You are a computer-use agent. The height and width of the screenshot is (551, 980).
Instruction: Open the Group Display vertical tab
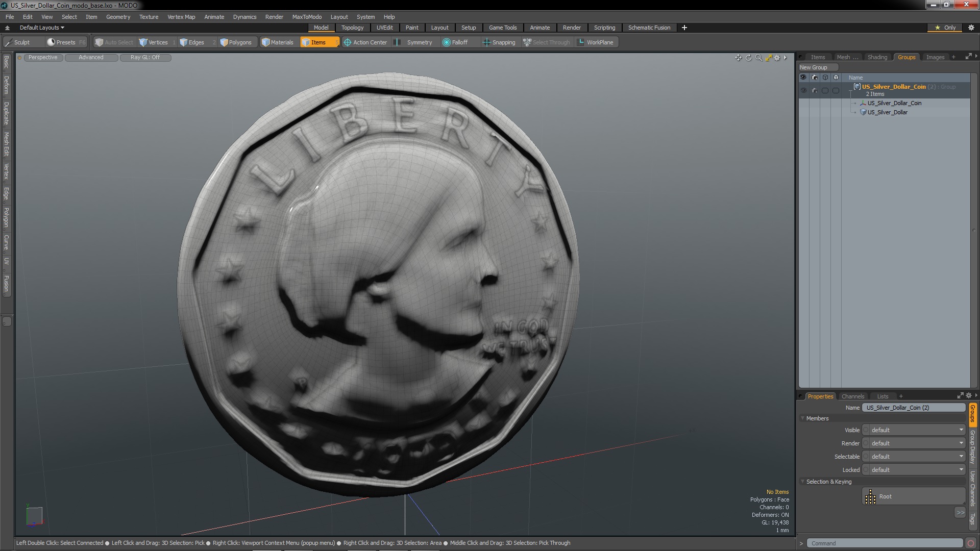[973, 447]
